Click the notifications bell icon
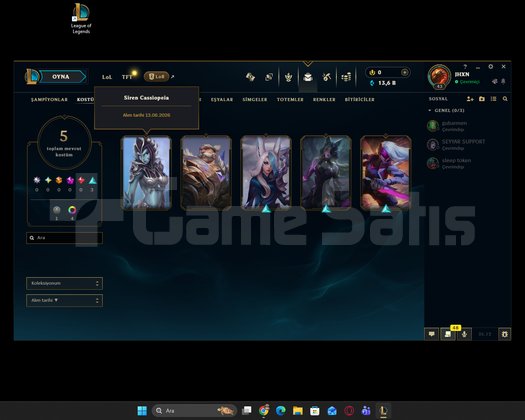Screen dimensions: 525x420 click(503, 81)
